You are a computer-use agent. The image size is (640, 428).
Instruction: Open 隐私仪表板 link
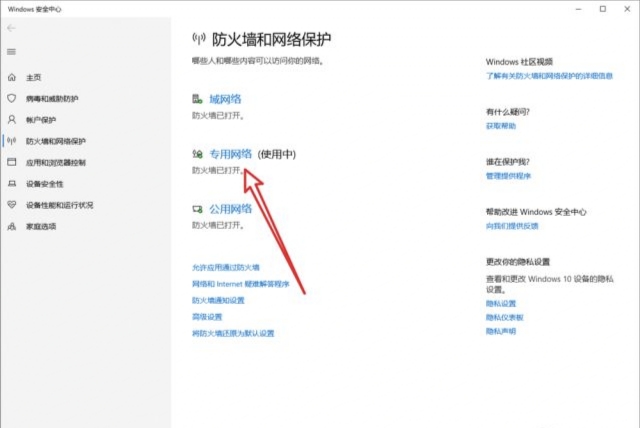[x=504, y=317]
